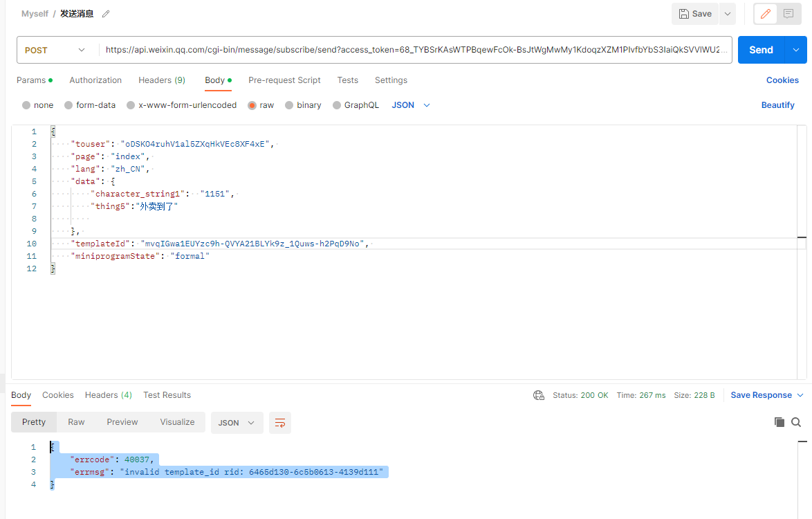Open the request body JSON format dropdown
This screenshot has width=812, height=519.
tap(411, 105)
